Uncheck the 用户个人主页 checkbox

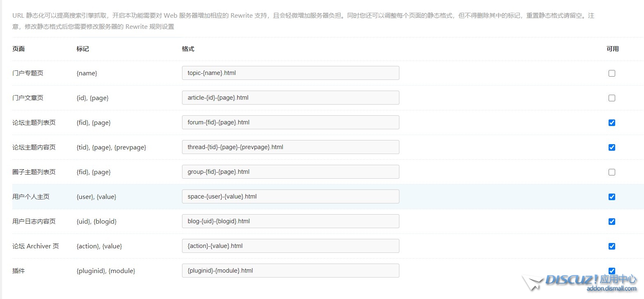(612, 197)
